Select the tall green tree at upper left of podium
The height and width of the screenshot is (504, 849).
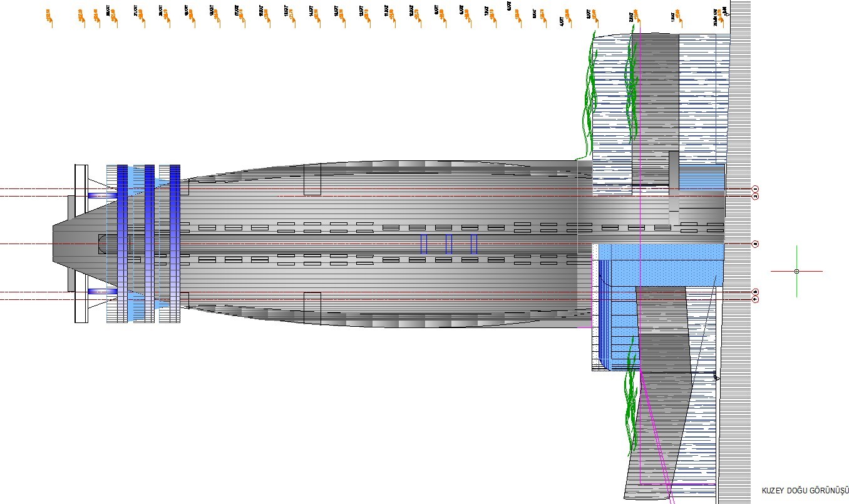[x=589, y=94]
